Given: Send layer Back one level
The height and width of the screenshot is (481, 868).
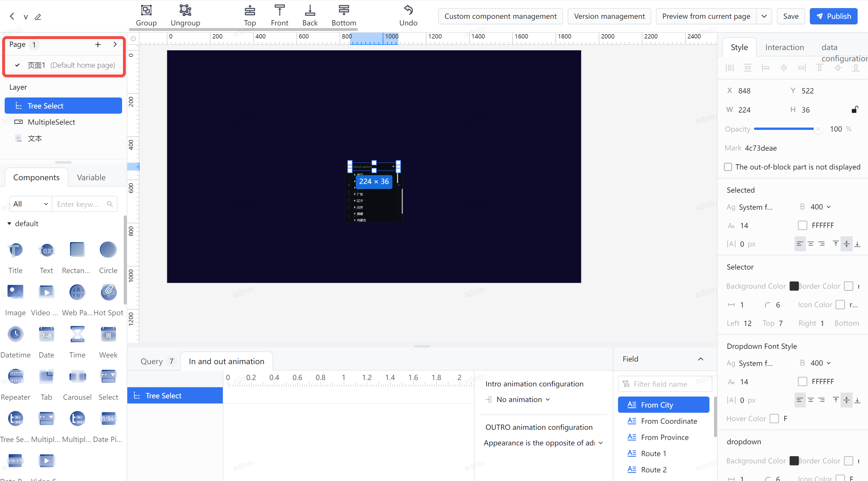Looking at the screenshot, I should (x=310, y=15).
